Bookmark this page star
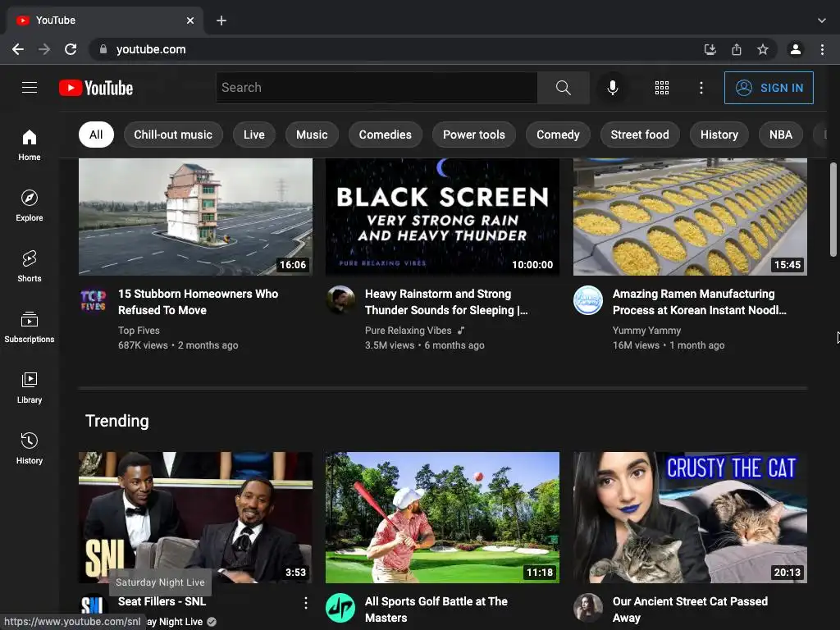 pos(763,49)
